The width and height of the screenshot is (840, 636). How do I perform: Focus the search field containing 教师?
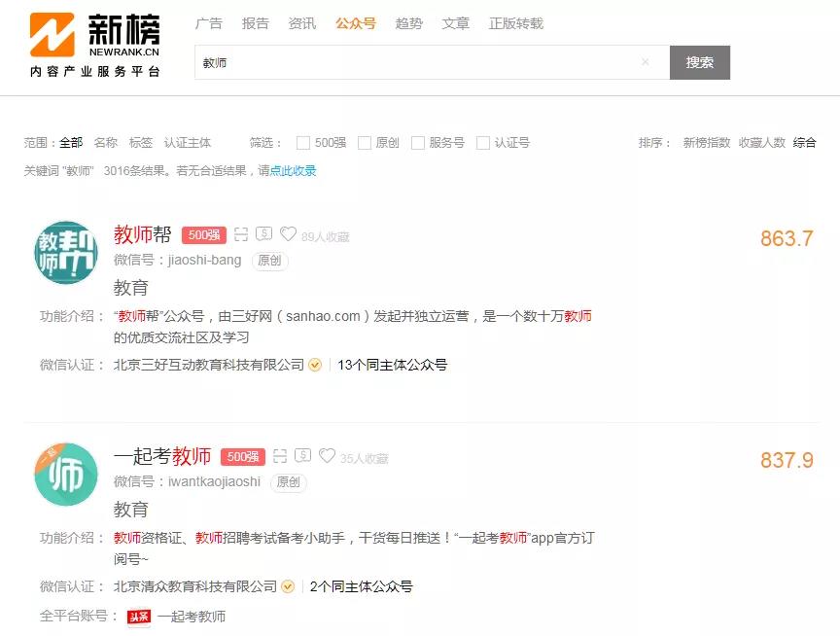[x=418, y=62]
